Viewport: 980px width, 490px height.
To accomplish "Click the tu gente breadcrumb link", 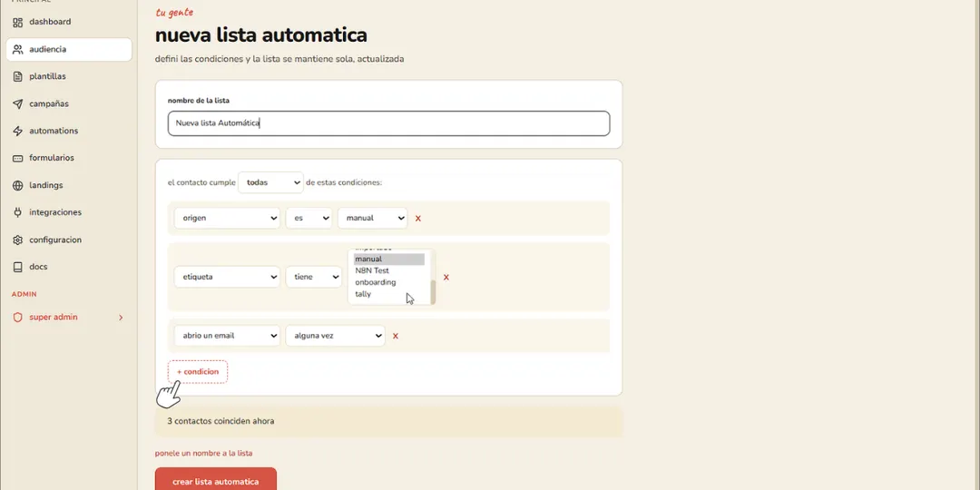I will 174,13.
